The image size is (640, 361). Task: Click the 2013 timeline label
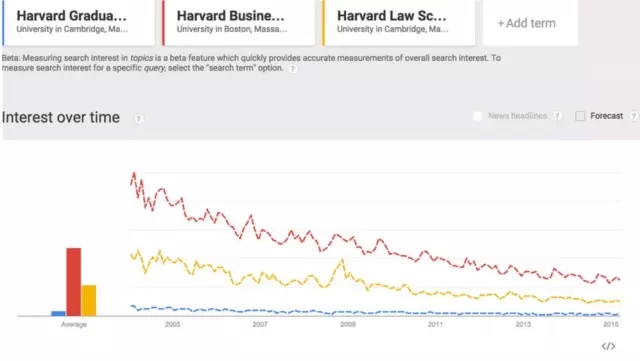pyautogui.click(x=523, y=324)
